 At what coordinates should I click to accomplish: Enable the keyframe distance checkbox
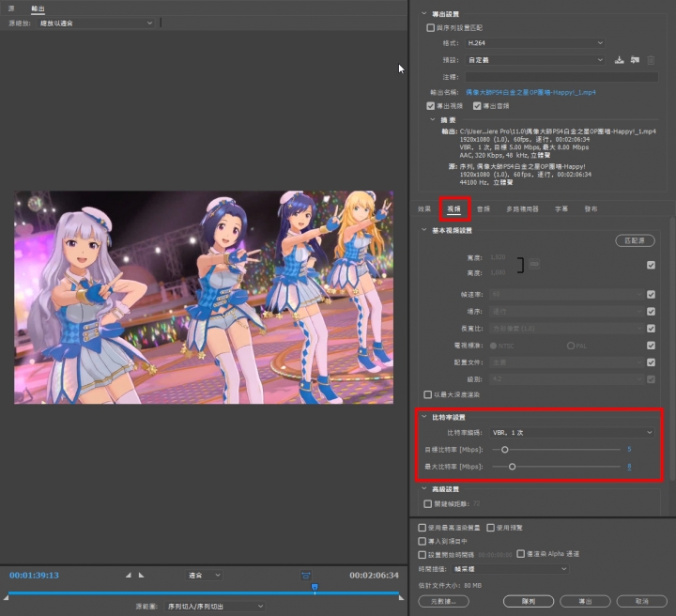pos(428,503)
